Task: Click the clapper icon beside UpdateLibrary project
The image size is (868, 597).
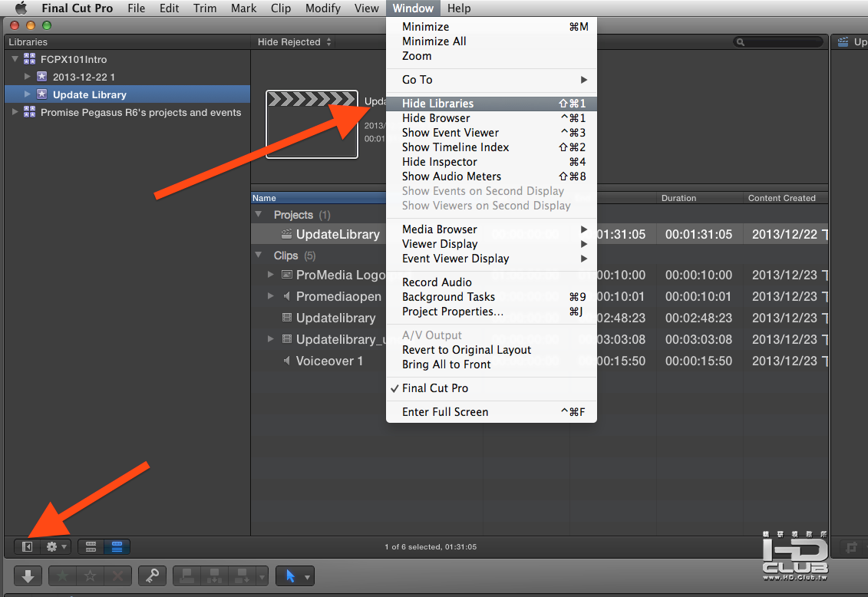Action: point(286,234)
